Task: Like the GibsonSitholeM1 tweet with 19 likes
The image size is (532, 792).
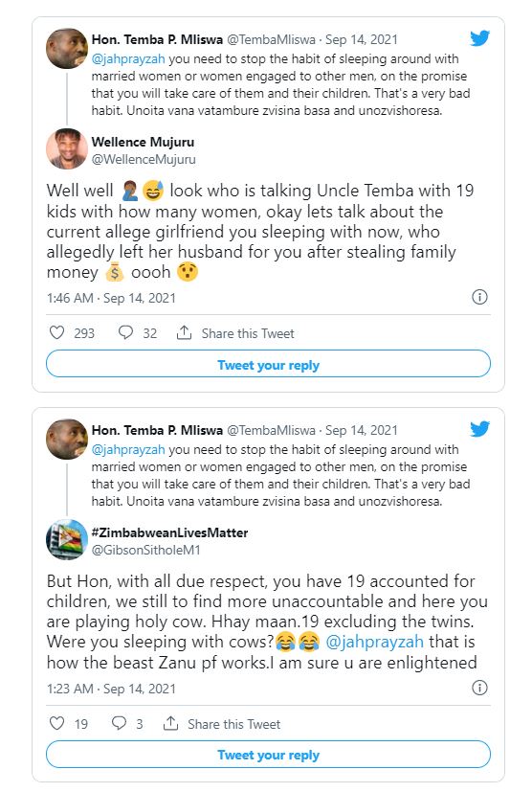Action: click(x=57, y=723)
